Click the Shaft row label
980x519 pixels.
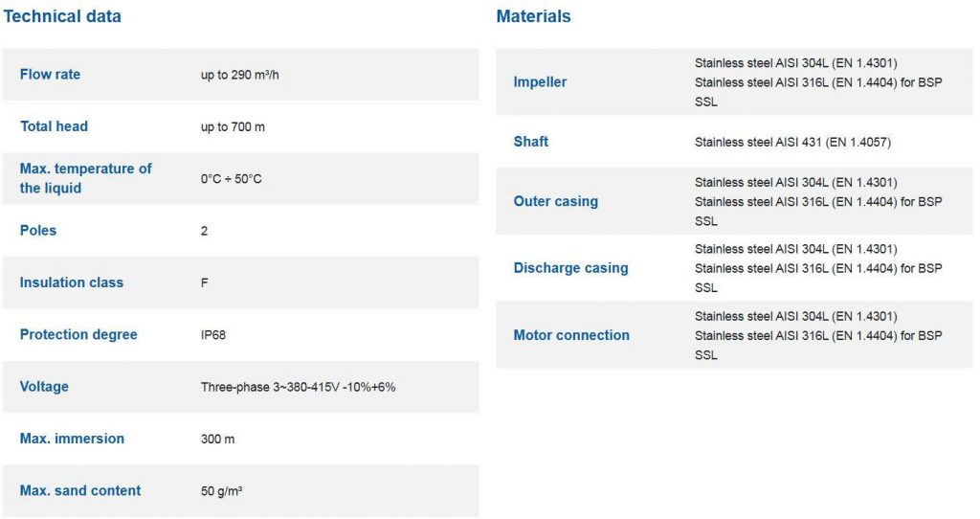530,142
